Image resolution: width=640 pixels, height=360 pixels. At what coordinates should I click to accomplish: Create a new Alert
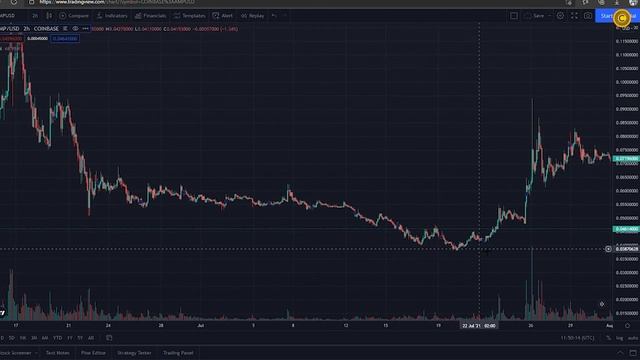point(222,16)
